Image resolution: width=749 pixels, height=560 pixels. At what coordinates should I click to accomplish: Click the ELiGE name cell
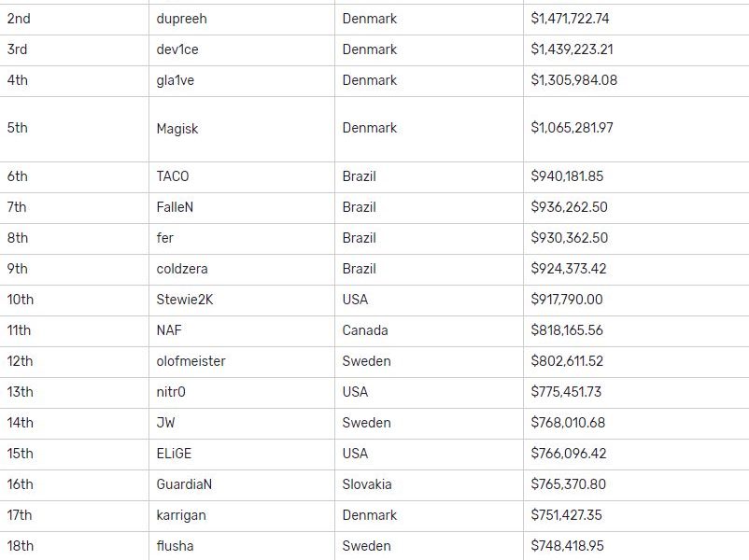coord(174,454)
